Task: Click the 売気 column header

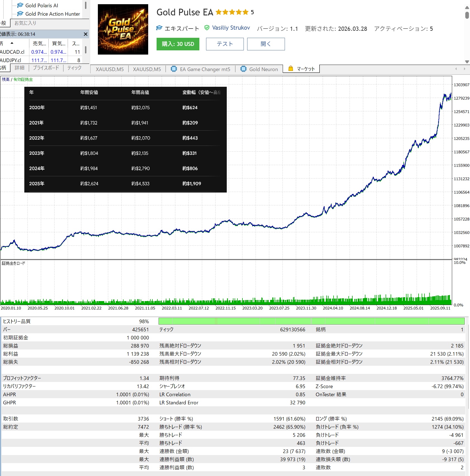Action: click(x=39, y=43)
